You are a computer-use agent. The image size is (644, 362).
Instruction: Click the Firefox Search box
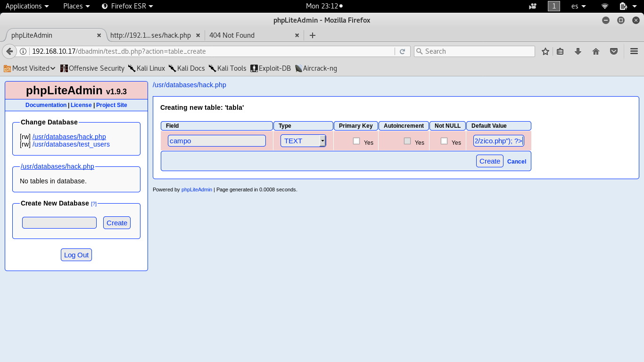pos(474,51)
